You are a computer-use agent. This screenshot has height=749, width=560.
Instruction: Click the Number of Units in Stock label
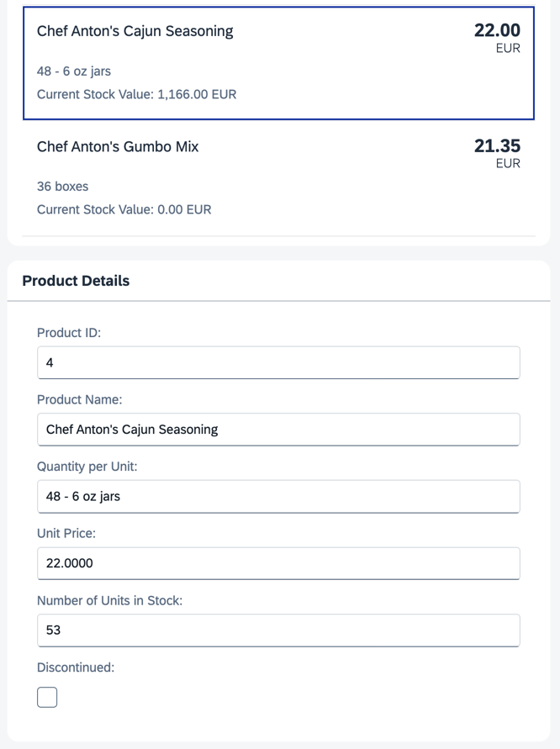(x=109, y=600)
